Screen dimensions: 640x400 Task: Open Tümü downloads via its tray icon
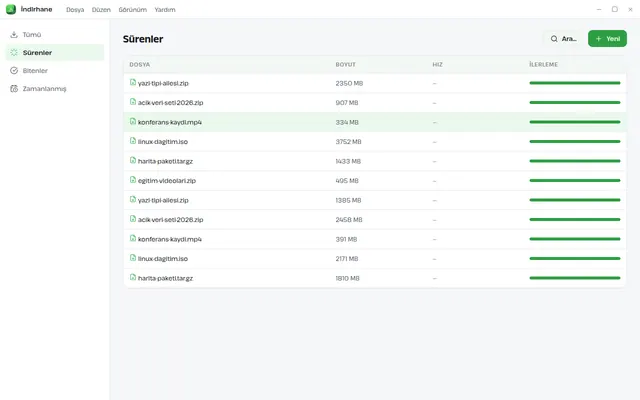coord(14,35)
